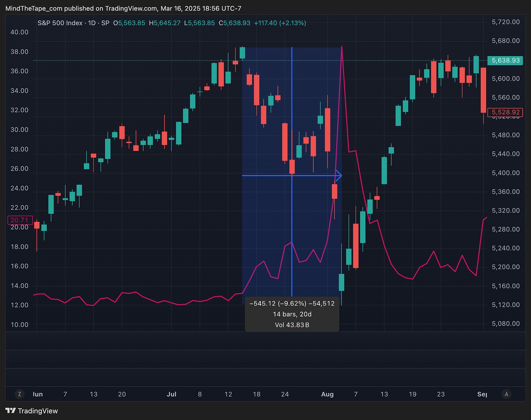Click the 5,240.00 price axis label
The image size is (531, 420).
pyautogui.click(x=506, y=248)
